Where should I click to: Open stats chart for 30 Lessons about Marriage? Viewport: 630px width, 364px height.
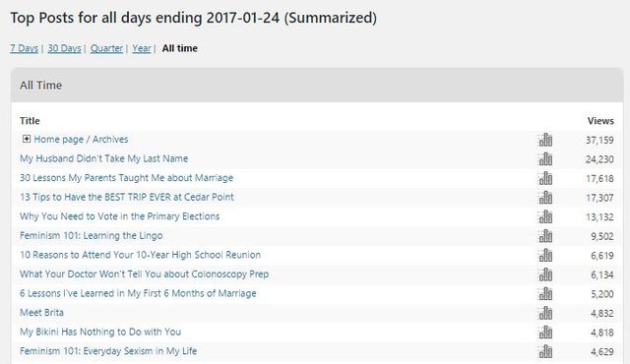545,178
